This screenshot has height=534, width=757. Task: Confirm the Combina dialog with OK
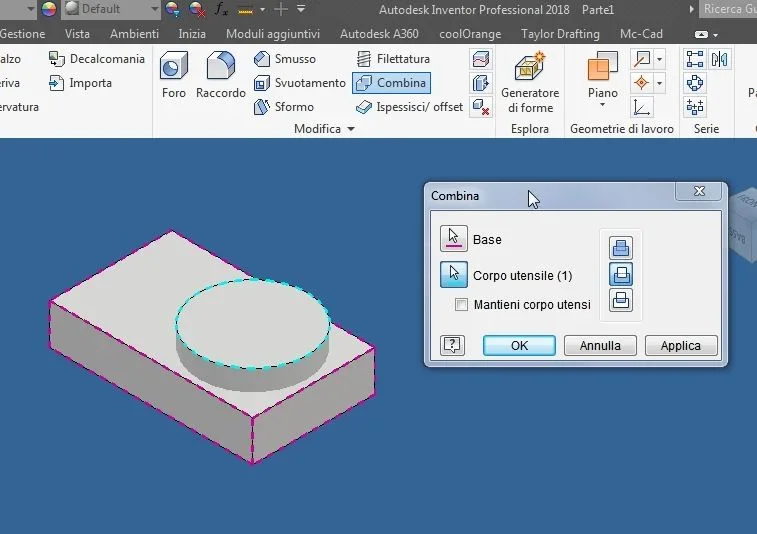click(519, 346)
